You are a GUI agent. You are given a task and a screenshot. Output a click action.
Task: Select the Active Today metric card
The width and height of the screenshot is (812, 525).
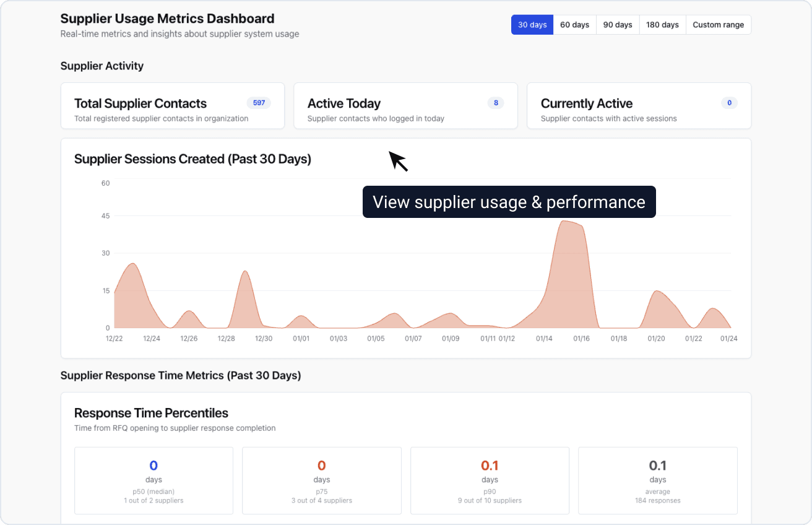405,105
